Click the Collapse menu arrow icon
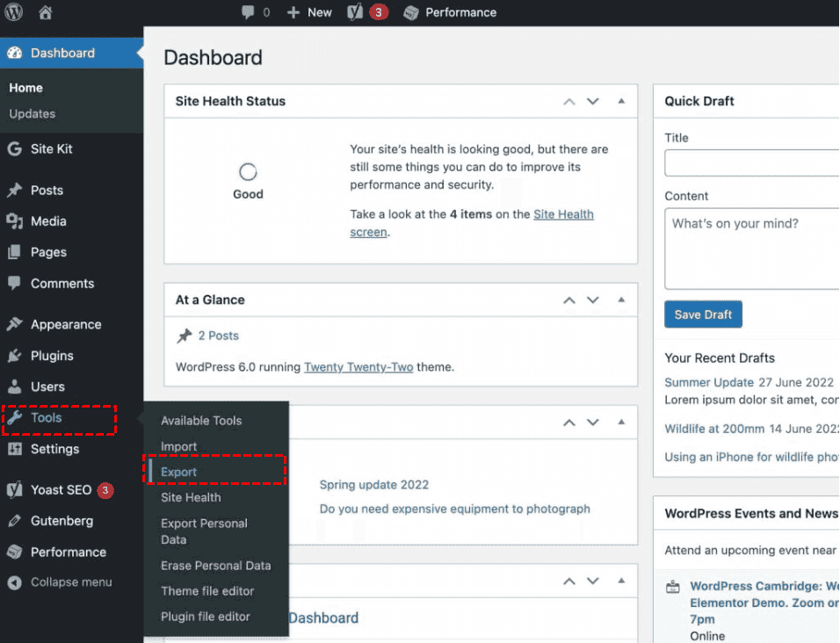840x643 pixels. pyautogui.click(x=14, y=582)
